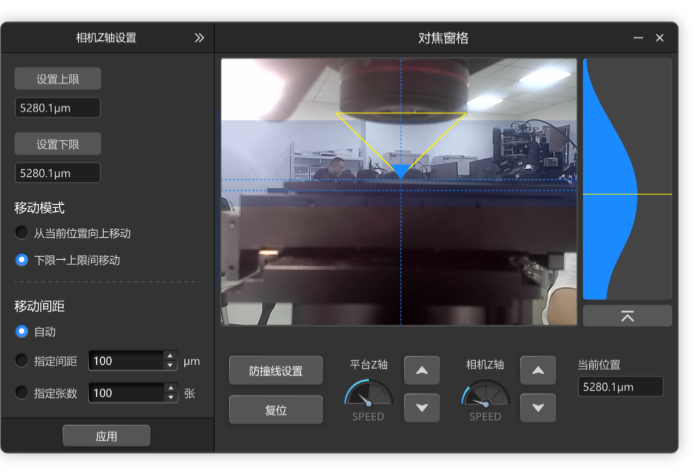Collapse the 相机Z轴设置 panel with double-chevron
This screenshot has width=700, height=475.
tap(199, 38)
